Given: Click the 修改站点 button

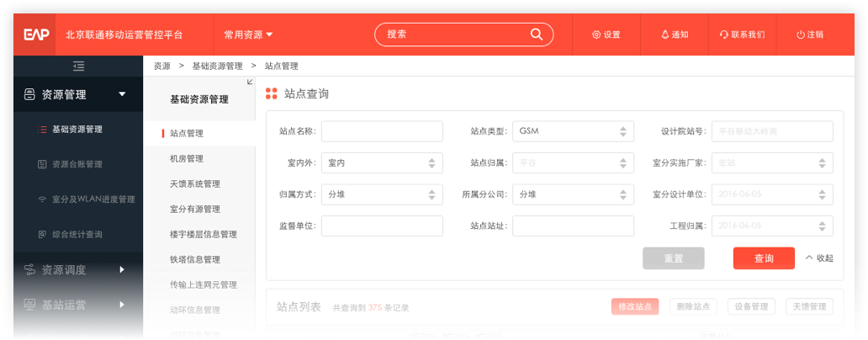Looking at the screenshot, I should (635, 307).
